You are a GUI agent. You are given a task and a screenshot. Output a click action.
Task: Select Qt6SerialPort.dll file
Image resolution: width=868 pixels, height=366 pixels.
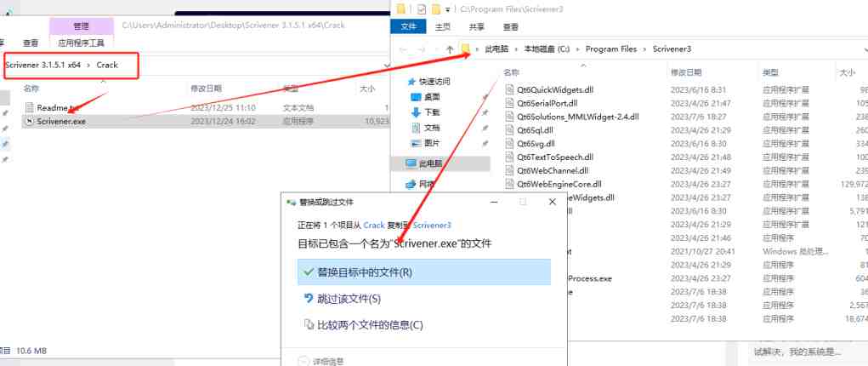547,103
